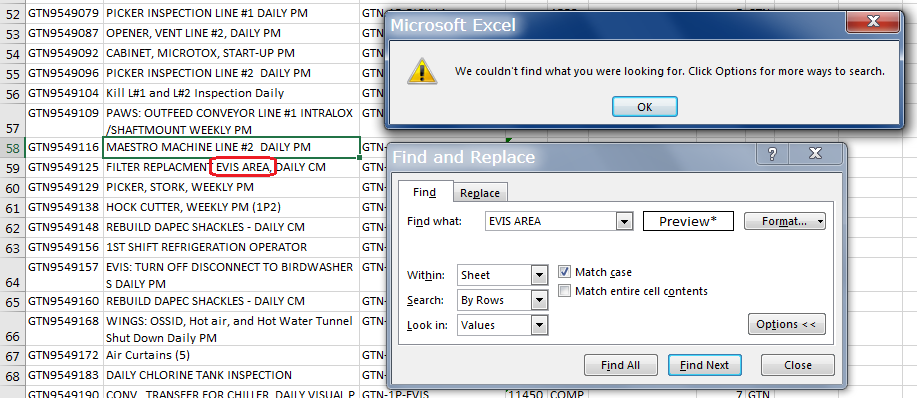Select cell Air Curtains (5)

click(231, 355)
